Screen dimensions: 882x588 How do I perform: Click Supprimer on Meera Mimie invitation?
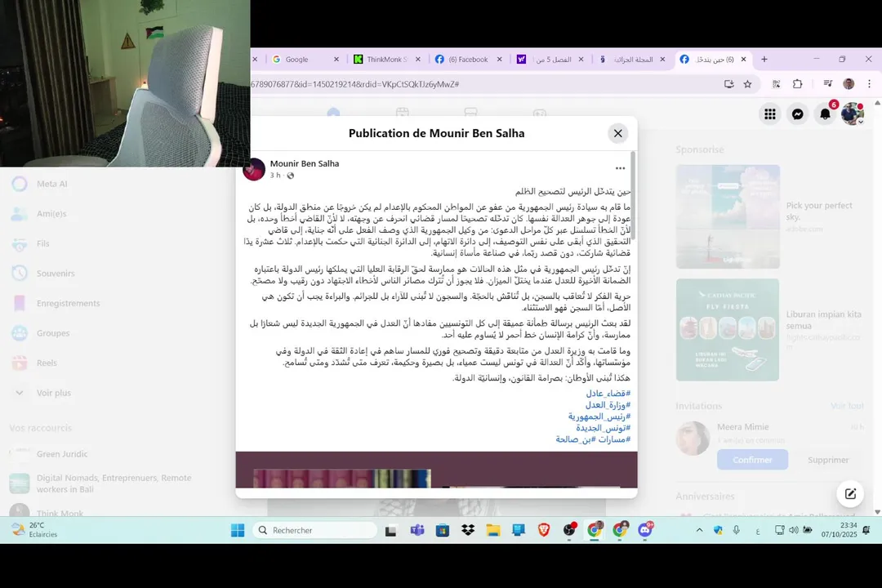828,460
